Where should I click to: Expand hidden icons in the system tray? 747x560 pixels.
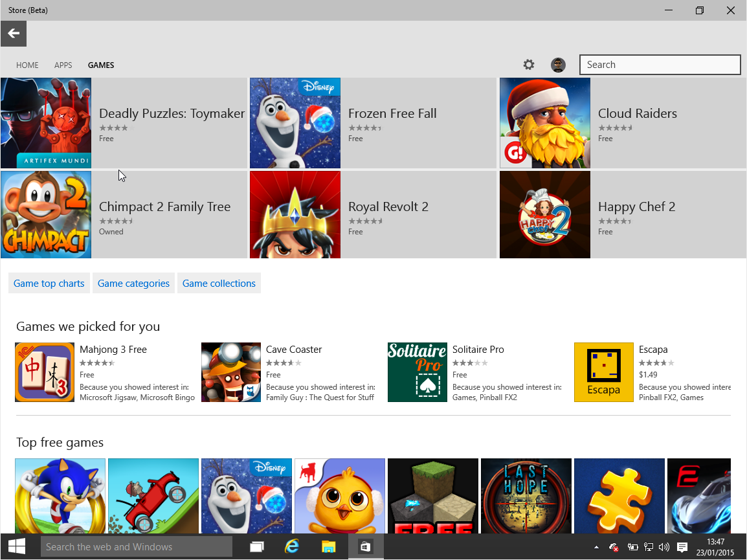(596, 546)
